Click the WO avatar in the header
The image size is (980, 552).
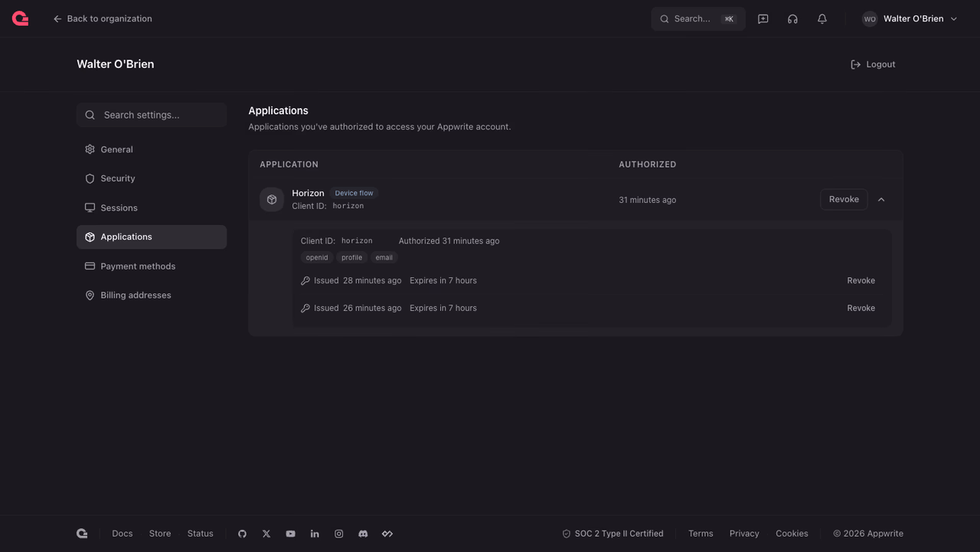coord(870,19)
